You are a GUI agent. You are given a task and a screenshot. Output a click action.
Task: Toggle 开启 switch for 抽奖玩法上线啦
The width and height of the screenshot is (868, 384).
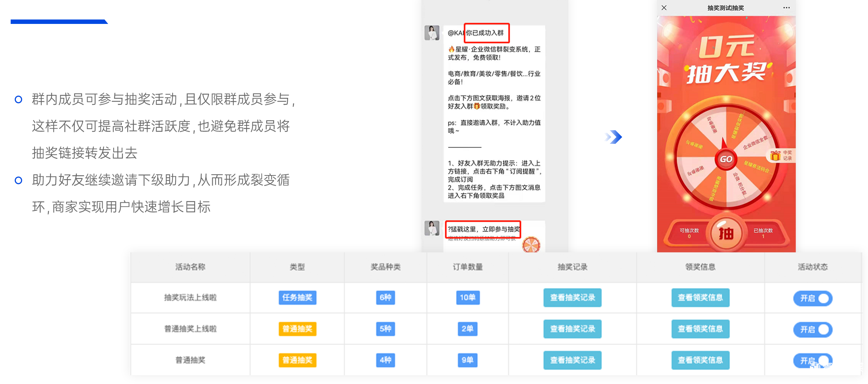click(x=812, y=298)
